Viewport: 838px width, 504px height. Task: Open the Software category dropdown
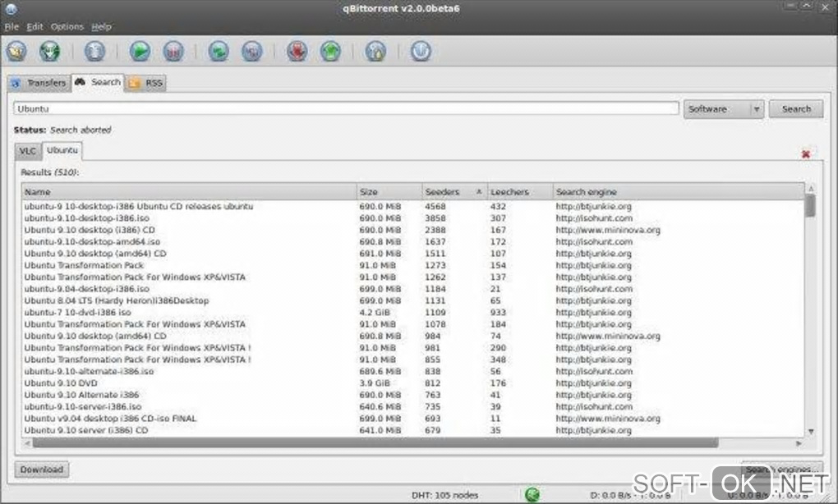pos(724,109)
